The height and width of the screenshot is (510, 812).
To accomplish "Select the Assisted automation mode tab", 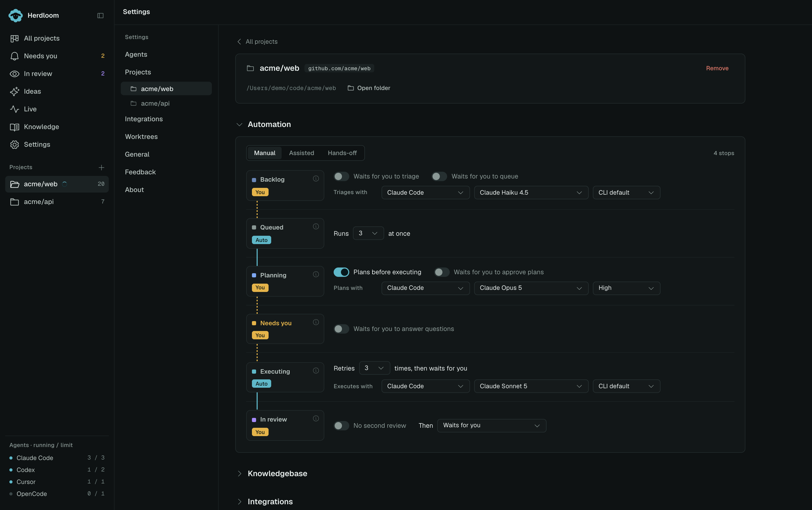I will coord(301,153).
